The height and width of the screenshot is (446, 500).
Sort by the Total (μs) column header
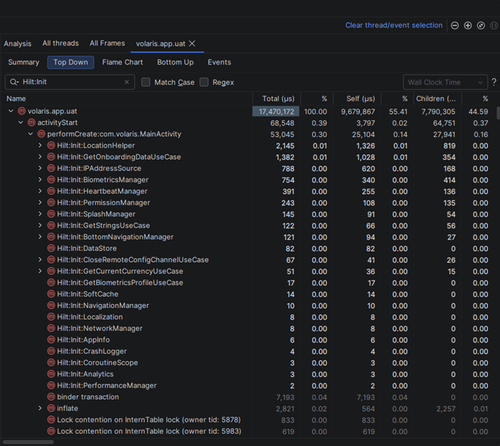pyautogui.click(x=277, y=99)
